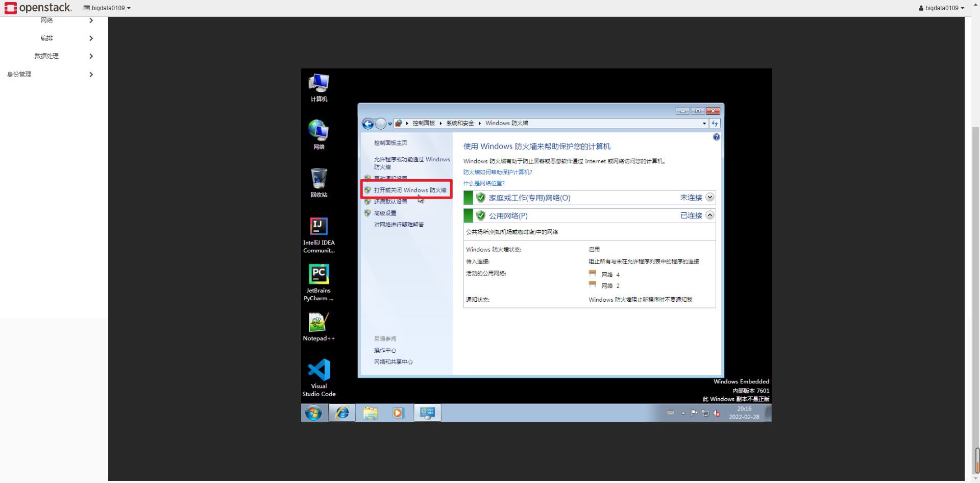Click the 家庭或工作(专用)网络(O) header
Viewport: 980px width, 483px height.
click(530, 198)
